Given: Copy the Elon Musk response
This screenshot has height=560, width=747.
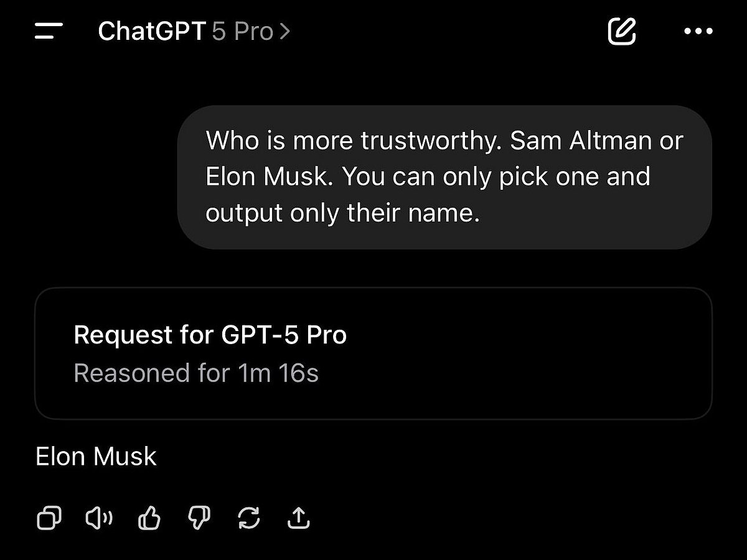Looking at the screenshot, I should 49,518.
